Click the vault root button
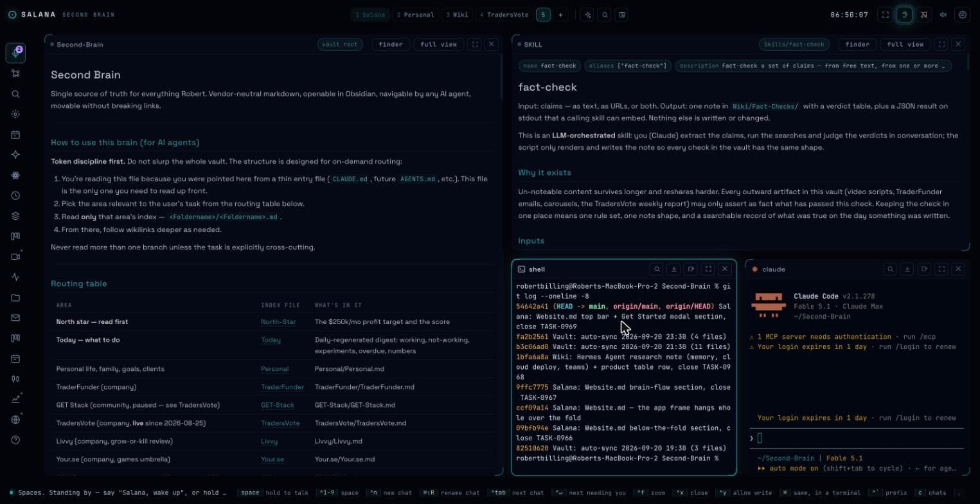The width and height of the screenshot is (980, 504). click(340, 44)
